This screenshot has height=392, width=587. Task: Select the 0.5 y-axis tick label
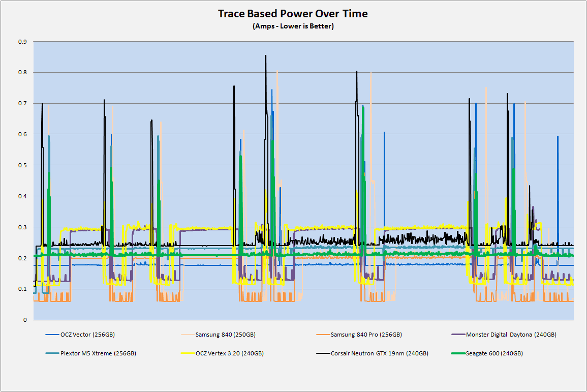pyautogui.click(x=23, y=165)
